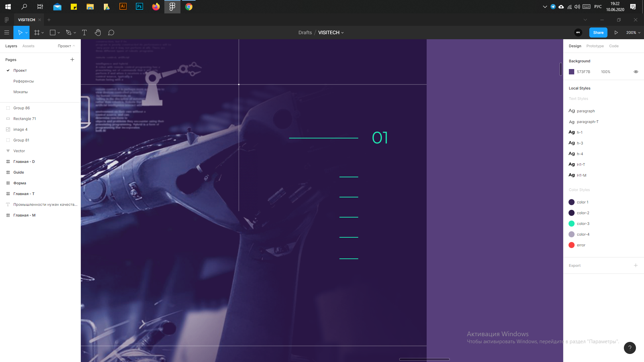Select the Comment tool
Image resolution: width=644 pixels, height=362 pixels.
111,33
